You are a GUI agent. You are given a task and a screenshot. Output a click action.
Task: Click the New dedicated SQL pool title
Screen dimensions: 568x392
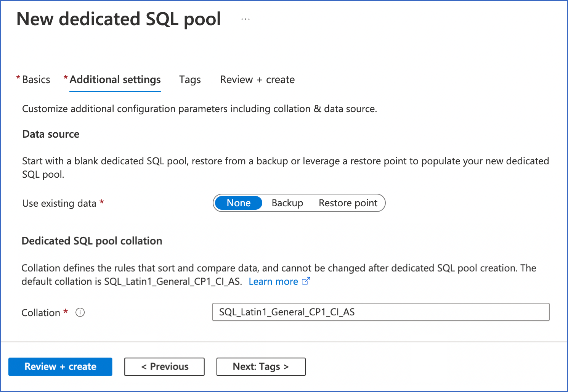[119, 19]
